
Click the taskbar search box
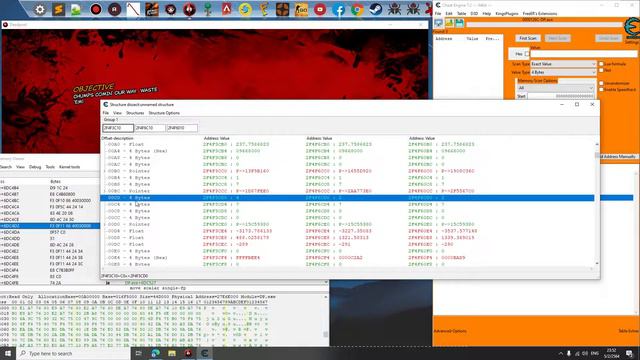point(73,353)
